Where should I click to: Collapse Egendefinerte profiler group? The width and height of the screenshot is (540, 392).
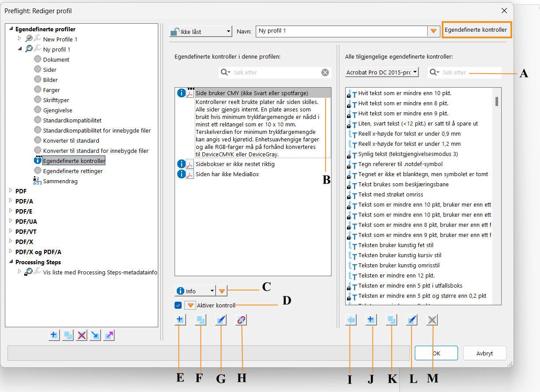pyautogui.click(x=11, y=29)
